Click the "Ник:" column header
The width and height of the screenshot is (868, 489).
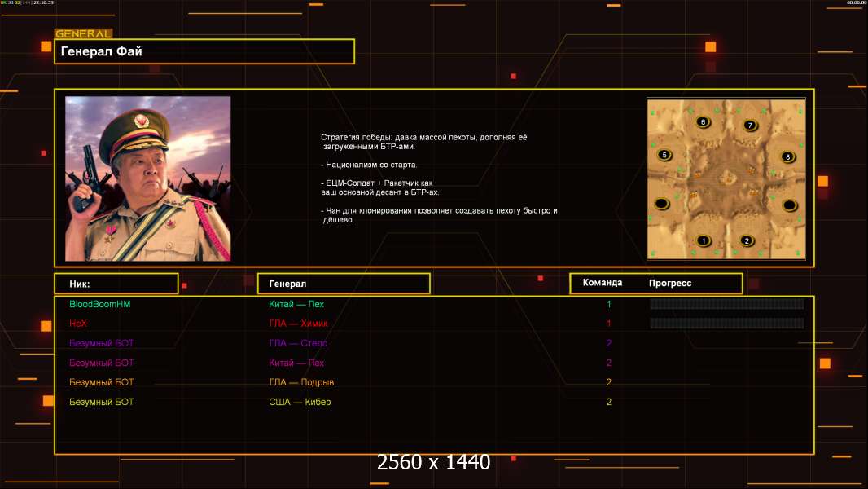tap(116, 284)
